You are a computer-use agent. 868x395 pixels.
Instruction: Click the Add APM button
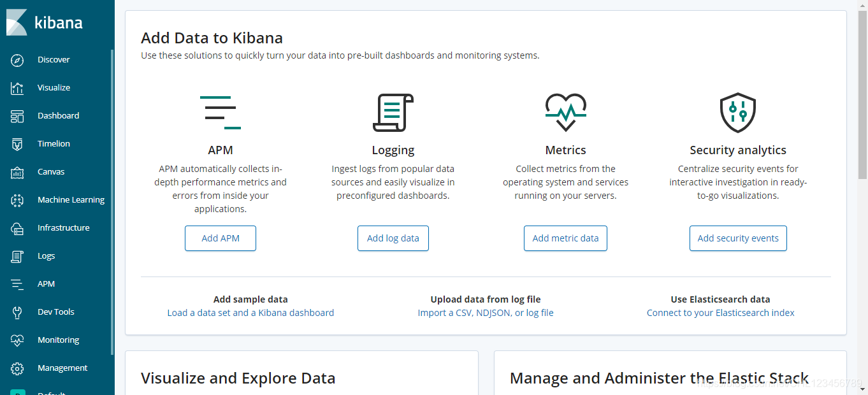pos(221,238)
